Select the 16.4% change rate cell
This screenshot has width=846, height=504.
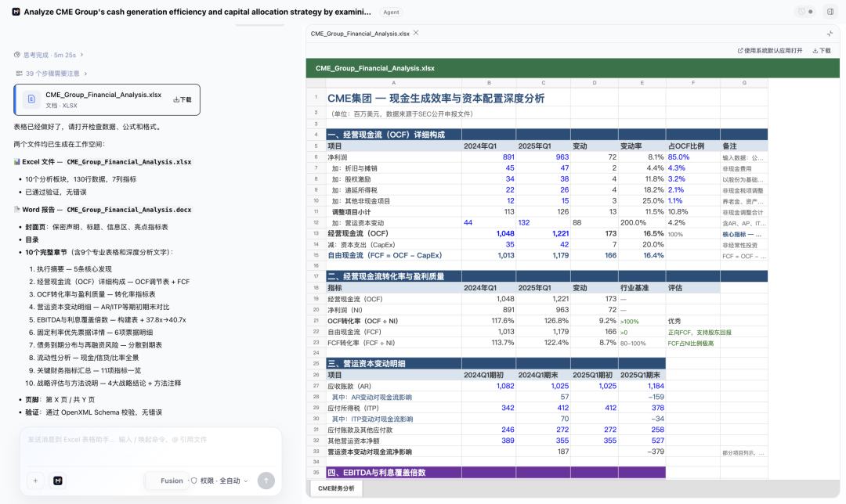[642, 255]
